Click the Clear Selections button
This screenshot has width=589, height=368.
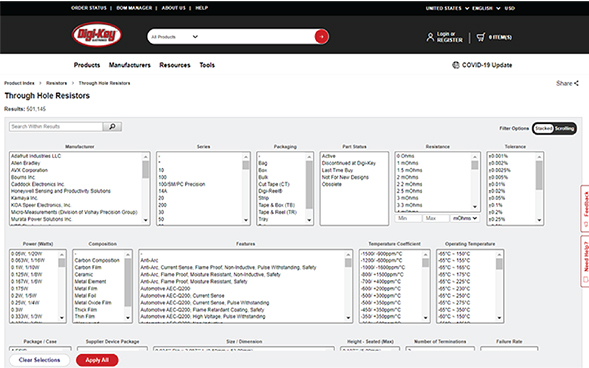(39, 360)
